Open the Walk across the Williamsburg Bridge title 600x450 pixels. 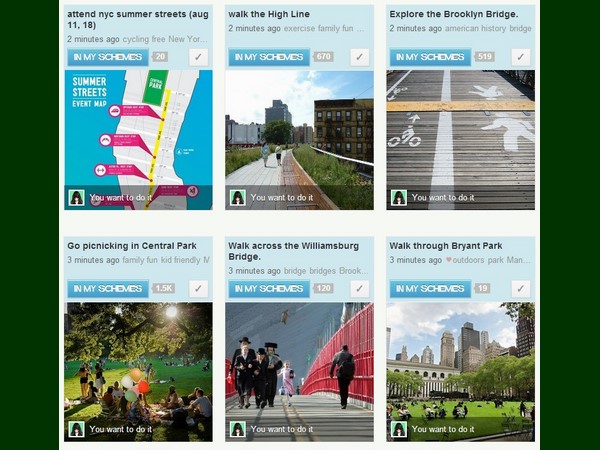click(x=293, y=251)
